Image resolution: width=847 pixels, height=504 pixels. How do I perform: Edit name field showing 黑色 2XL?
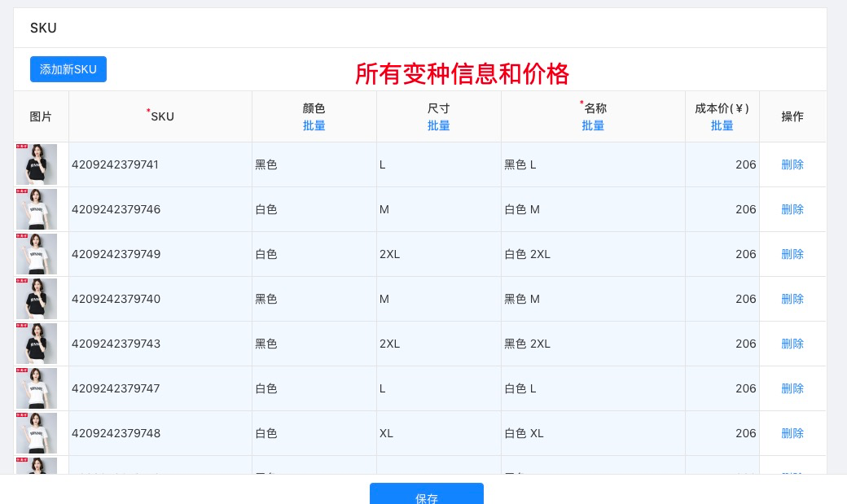593,344
